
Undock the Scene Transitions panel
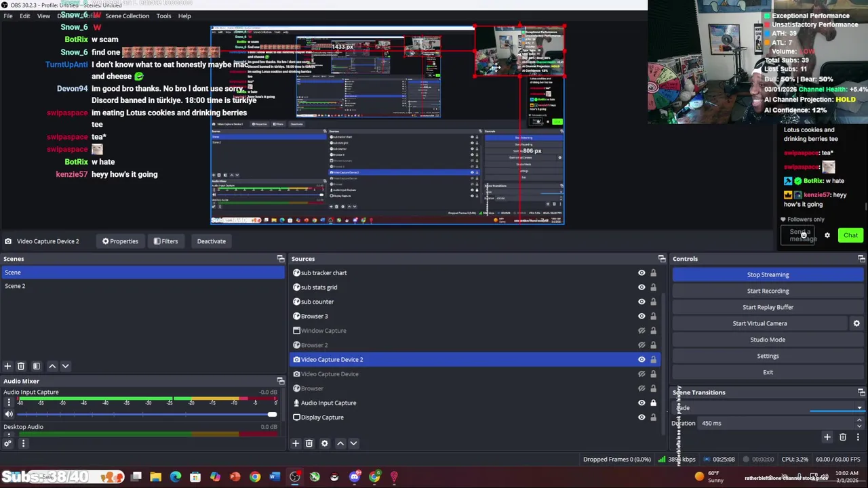(861, 392)
